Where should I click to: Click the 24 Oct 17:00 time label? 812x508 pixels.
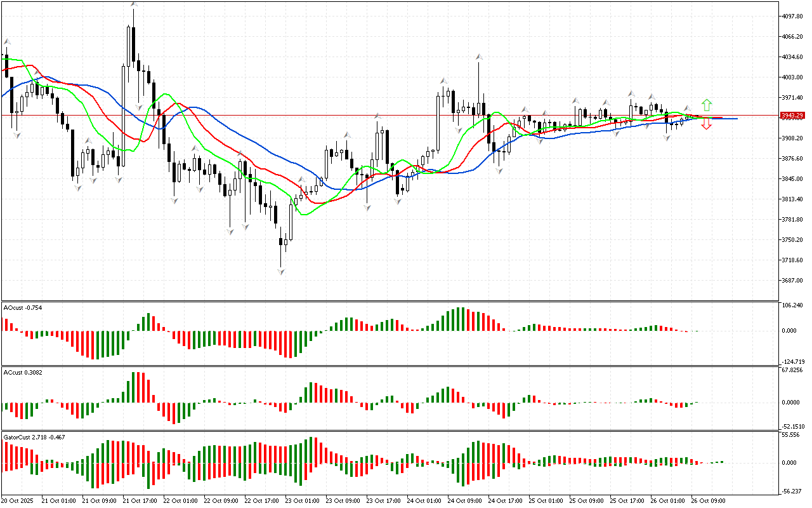point(505,501)
